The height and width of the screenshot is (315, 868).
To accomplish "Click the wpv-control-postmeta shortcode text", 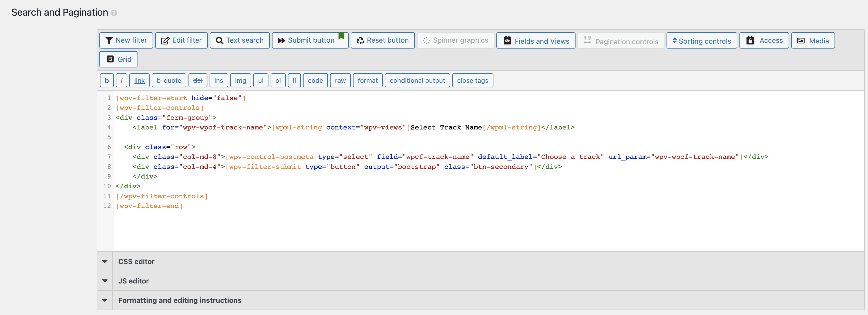I will 271,157.
